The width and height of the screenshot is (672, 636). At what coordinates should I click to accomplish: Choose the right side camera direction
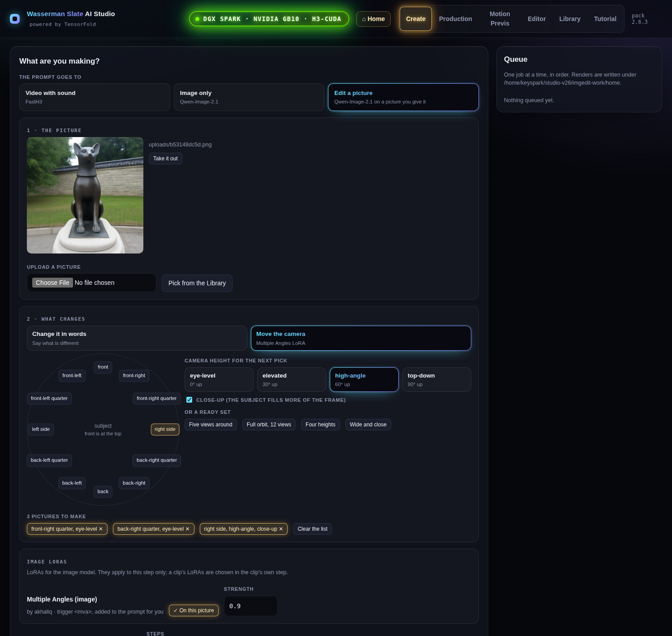tap(165, 430)
